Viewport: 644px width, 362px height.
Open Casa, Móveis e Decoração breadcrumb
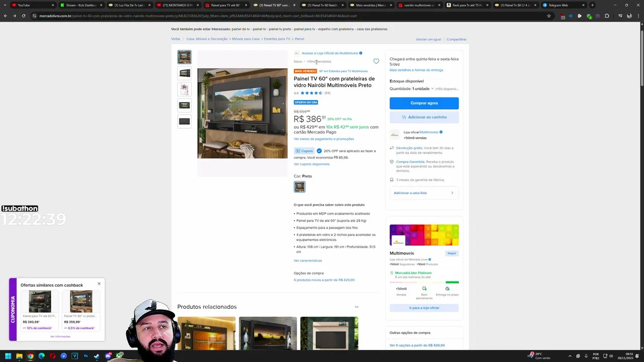click(x=207, y=39)
